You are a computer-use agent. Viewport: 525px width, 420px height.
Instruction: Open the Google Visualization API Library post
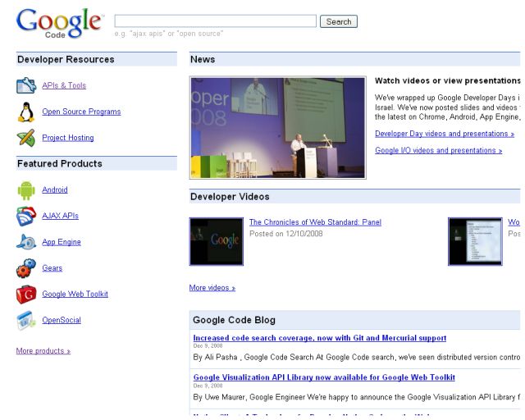[x=324, y=377]
